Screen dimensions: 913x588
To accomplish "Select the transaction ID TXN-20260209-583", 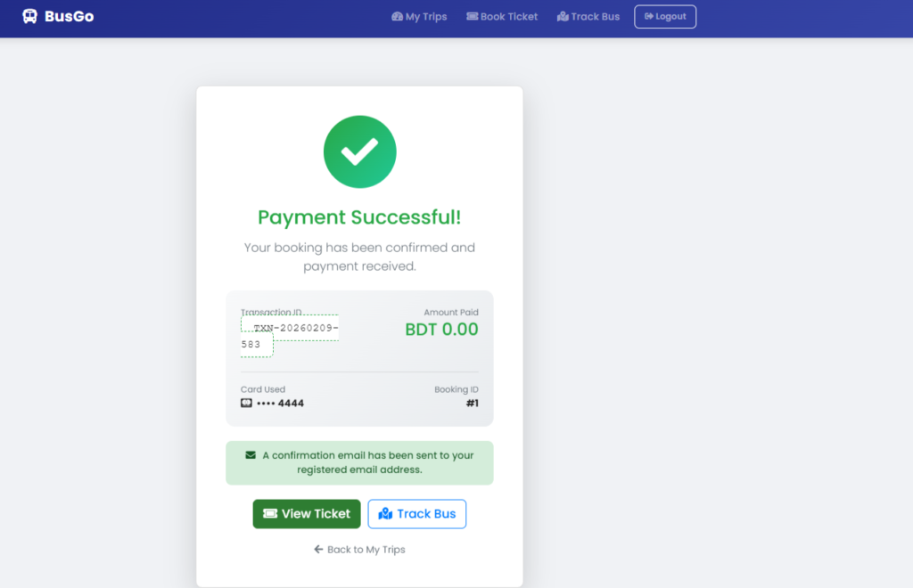I will coord(289,336).
